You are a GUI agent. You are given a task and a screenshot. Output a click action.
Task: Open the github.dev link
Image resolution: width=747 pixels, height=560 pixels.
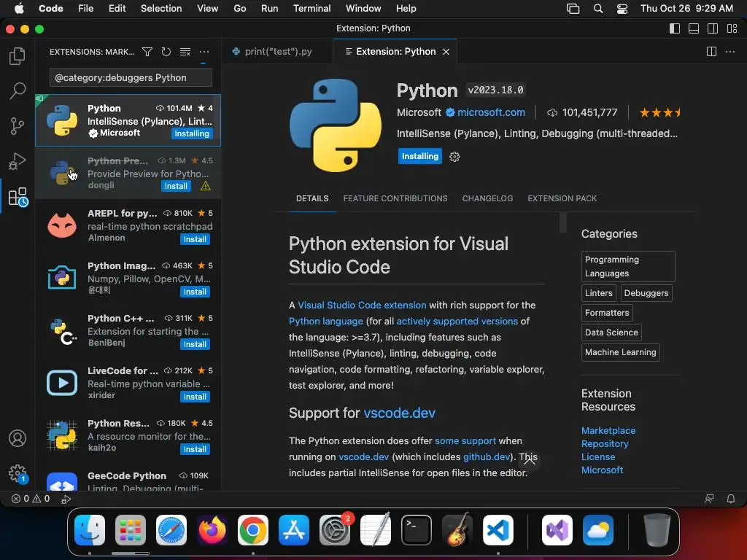point(487,456)
